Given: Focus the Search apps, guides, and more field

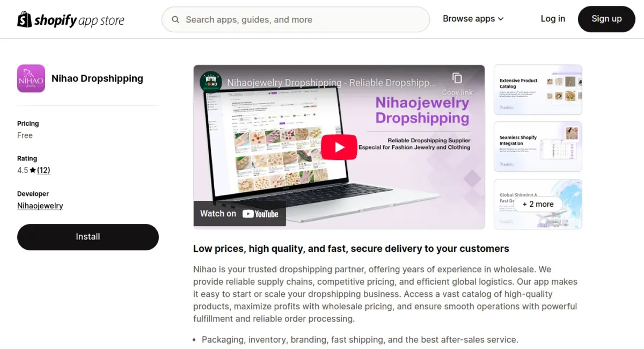Looking at the screenshot, I should click(x=296, y=20).
